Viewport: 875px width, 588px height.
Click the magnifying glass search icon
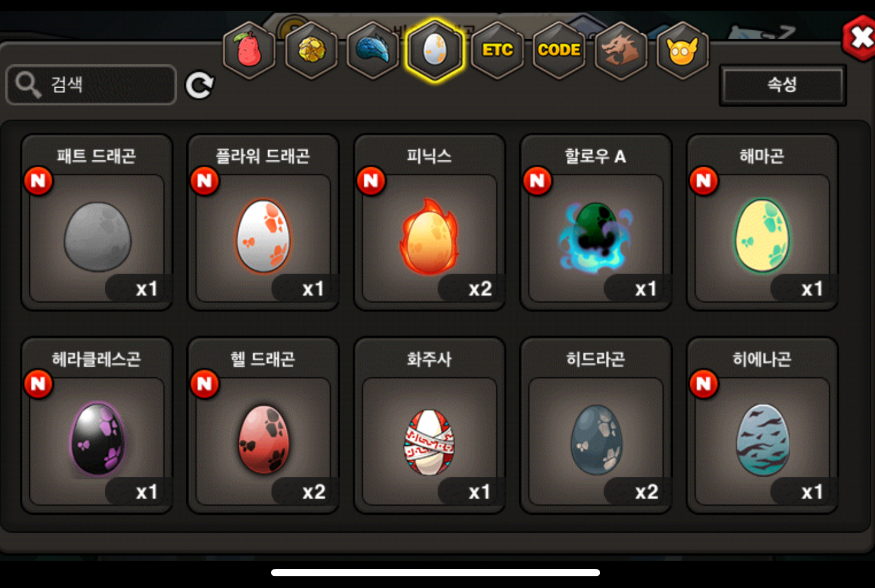tap(28, 85)
